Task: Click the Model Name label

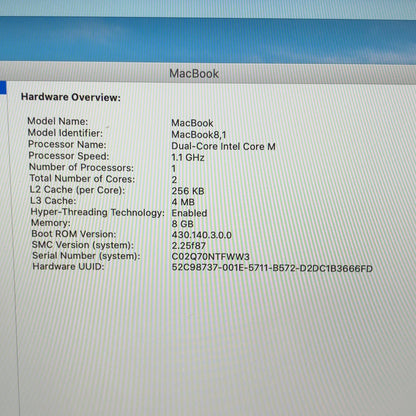Action: click(58, 121)
